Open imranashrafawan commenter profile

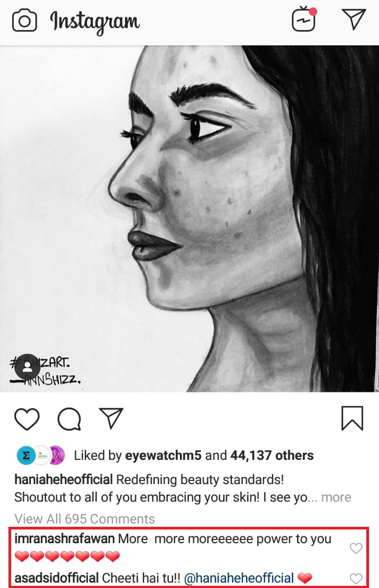64,538
